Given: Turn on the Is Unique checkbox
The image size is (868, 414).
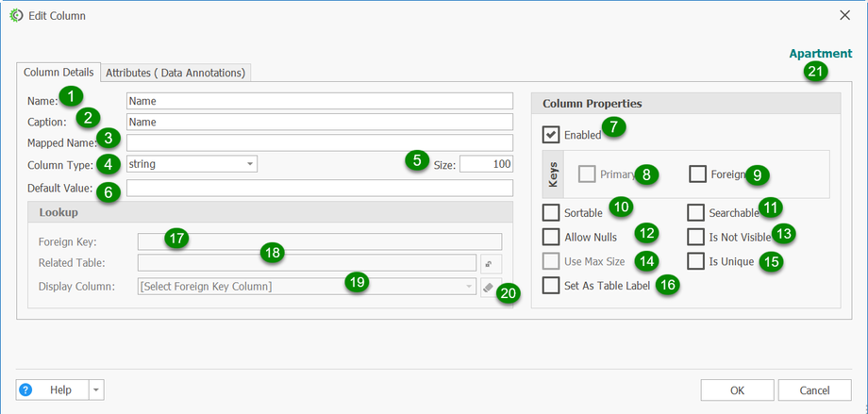Looking at the screenshot, I should click(695, 261).
